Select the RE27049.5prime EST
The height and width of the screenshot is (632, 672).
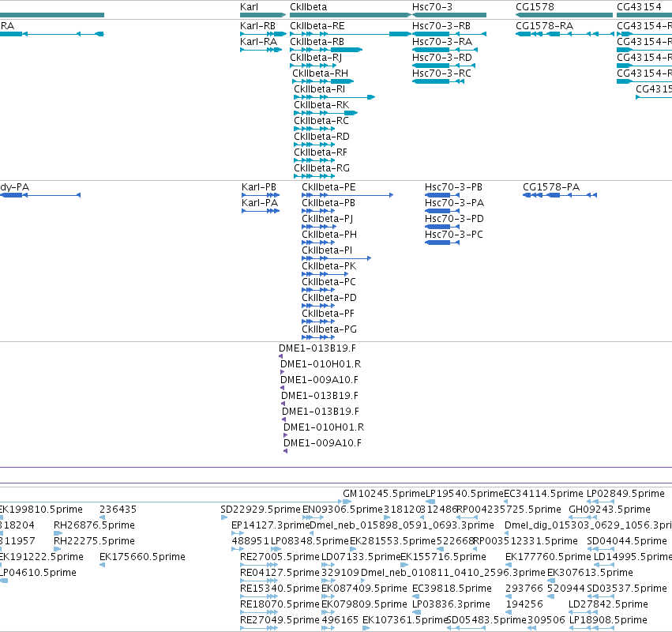coord(280,620)
